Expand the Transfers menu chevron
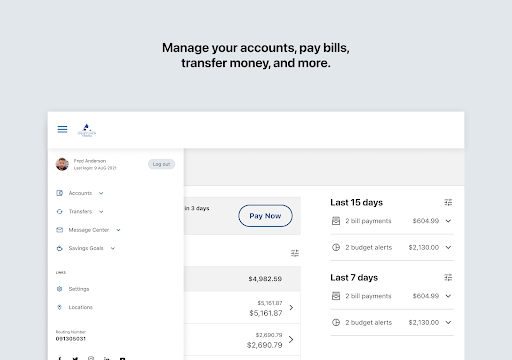This screenshot has height=360, width=512. point(101,211)
